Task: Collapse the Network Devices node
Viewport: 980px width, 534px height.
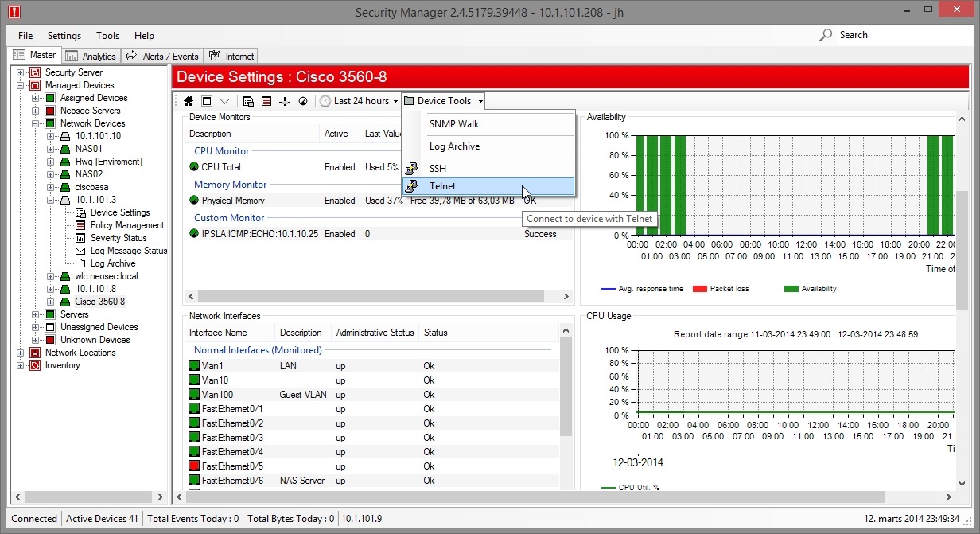Action: (36, 123)
